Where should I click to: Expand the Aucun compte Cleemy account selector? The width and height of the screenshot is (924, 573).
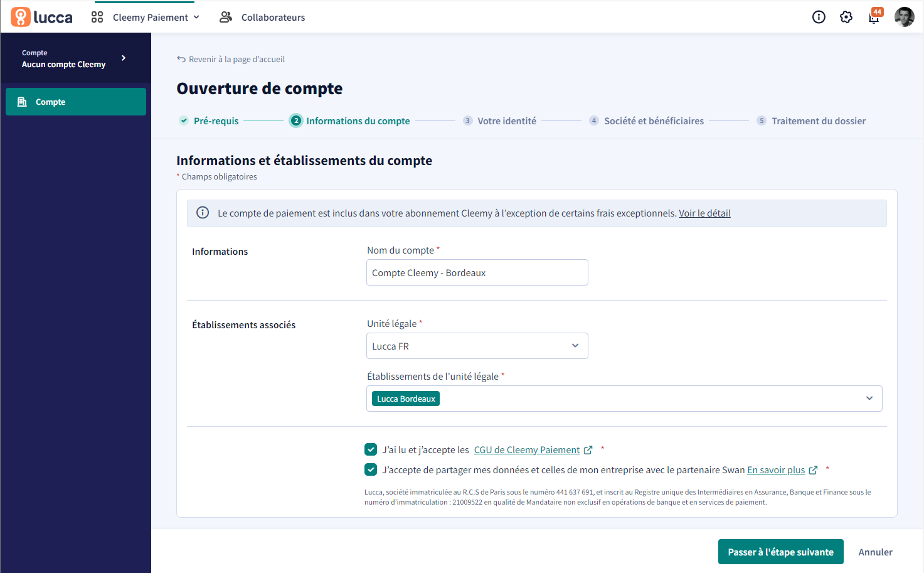coord(75,58)
